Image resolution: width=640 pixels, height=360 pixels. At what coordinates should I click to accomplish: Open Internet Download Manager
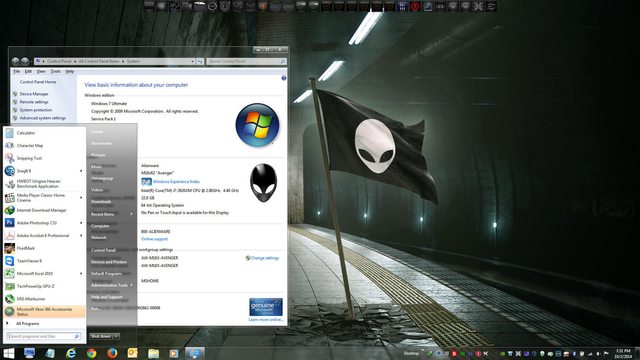(44, 210)
